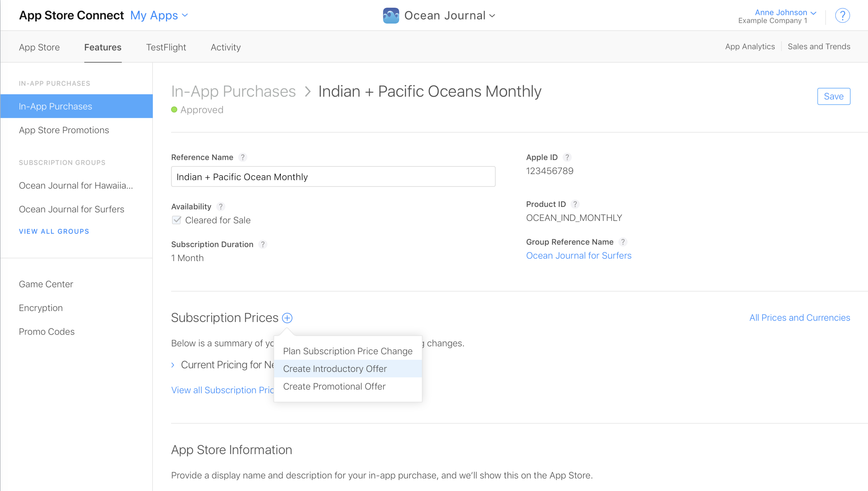Click the Approved status label

click(x=201, y=110)
